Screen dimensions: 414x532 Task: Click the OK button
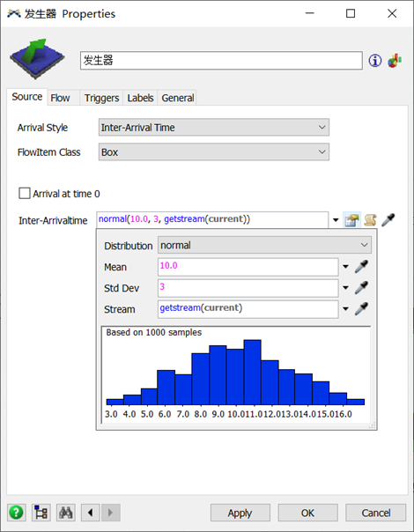[307, 513]
